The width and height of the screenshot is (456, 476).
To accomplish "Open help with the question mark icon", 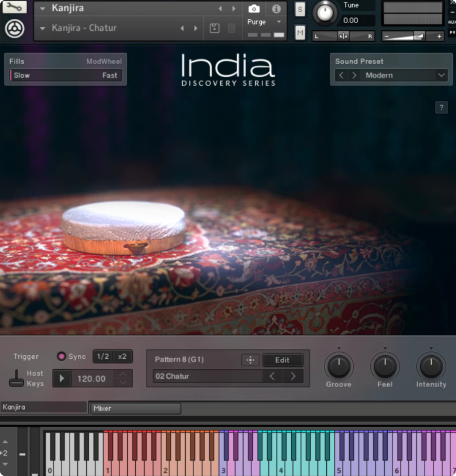I will [x=441, y=107].
